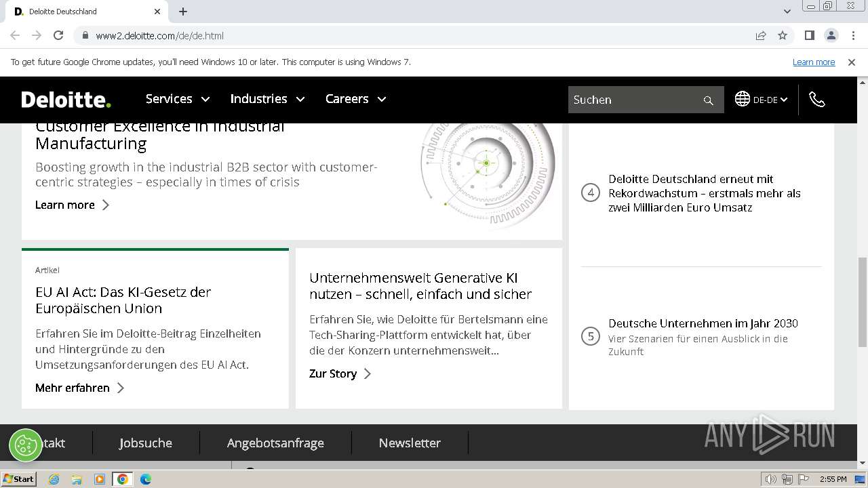Bookmark this page star

pos(783,35)
